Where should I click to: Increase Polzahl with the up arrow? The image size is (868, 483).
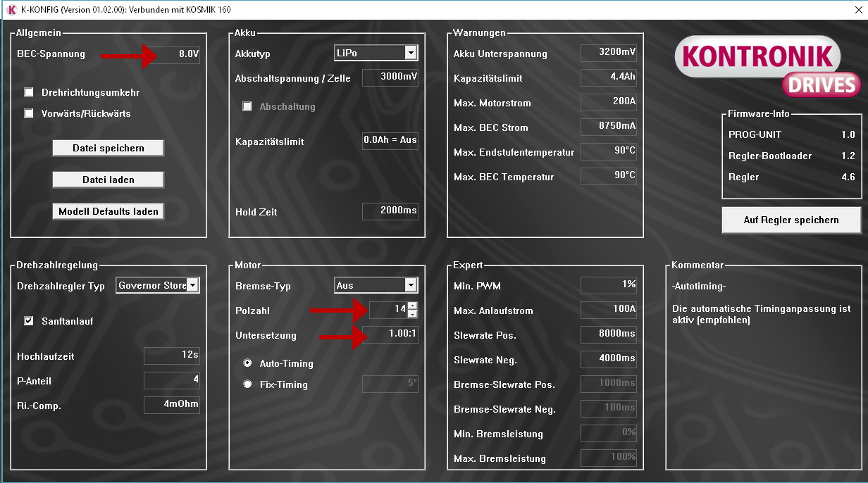pos(412,306)
